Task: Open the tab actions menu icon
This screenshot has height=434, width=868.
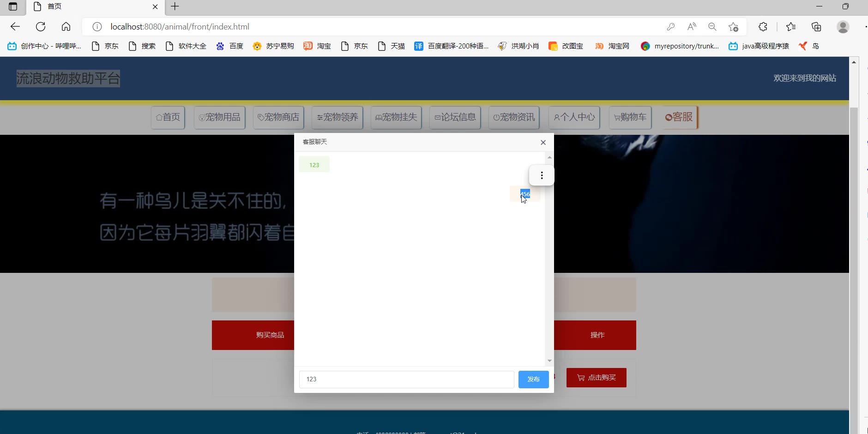Action: pos(13,6)
